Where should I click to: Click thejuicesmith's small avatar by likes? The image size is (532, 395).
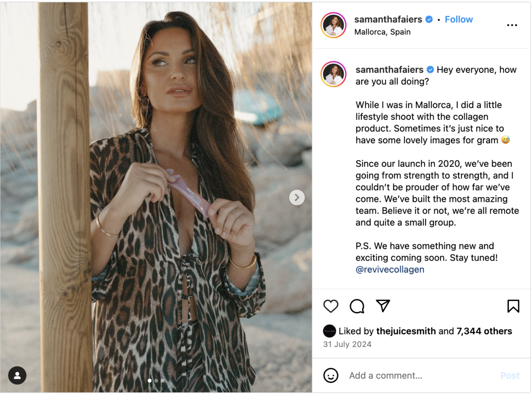tap(329, 331)
